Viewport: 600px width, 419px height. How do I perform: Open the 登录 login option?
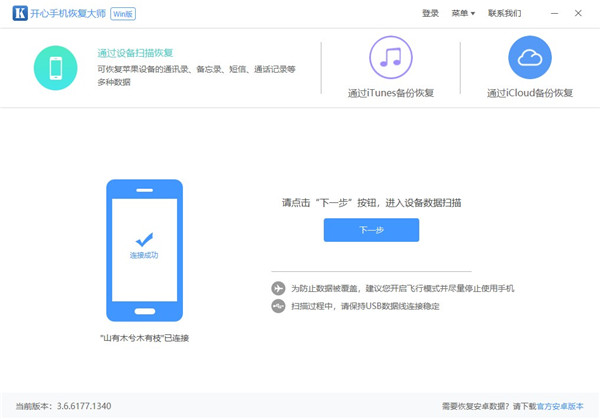[430, 13]
